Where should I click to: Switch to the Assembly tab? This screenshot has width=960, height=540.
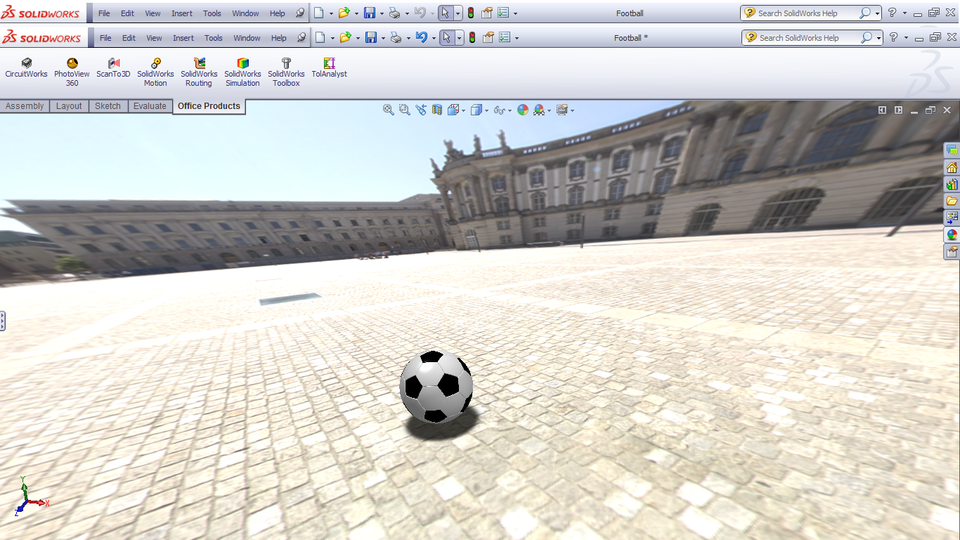[24, 106]
